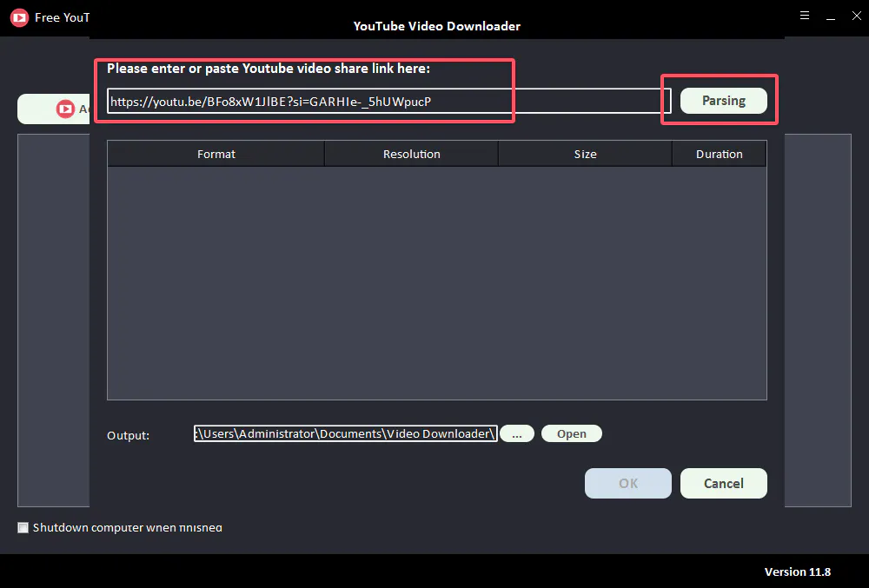Toggle Shutdown computer when finished checkbox

[x=23, y=528]
